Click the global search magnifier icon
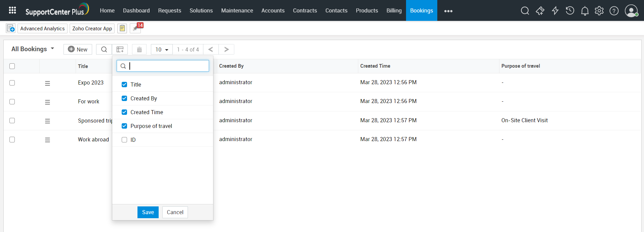Viewport: 644px width, 232px height. [525, 11]
